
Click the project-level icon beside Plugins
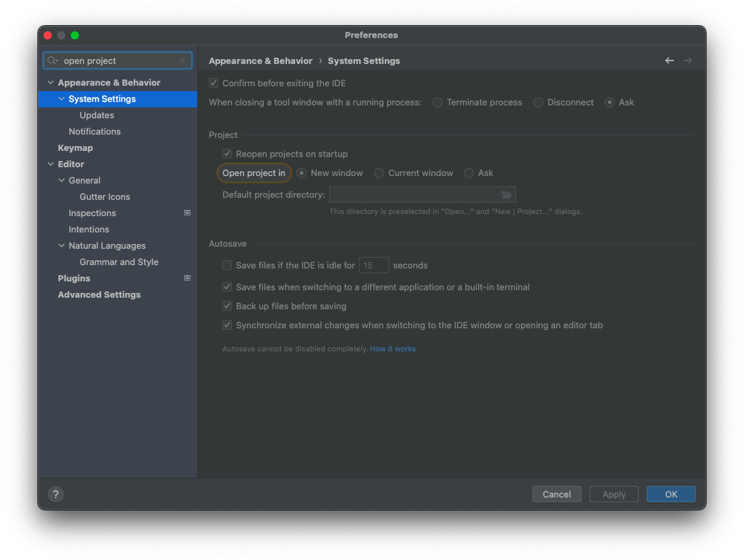188,279
